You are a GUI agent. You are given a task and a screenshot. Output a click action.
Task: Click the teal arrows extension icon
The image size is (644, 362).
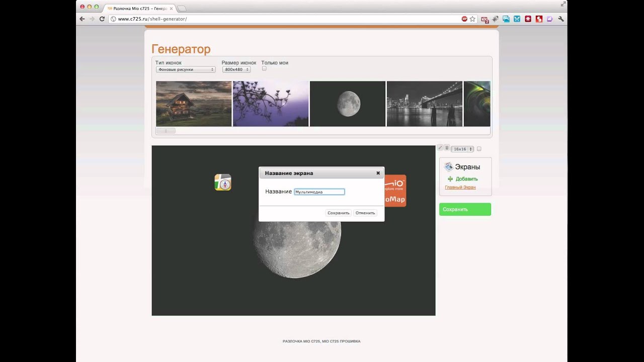(517, 19)
